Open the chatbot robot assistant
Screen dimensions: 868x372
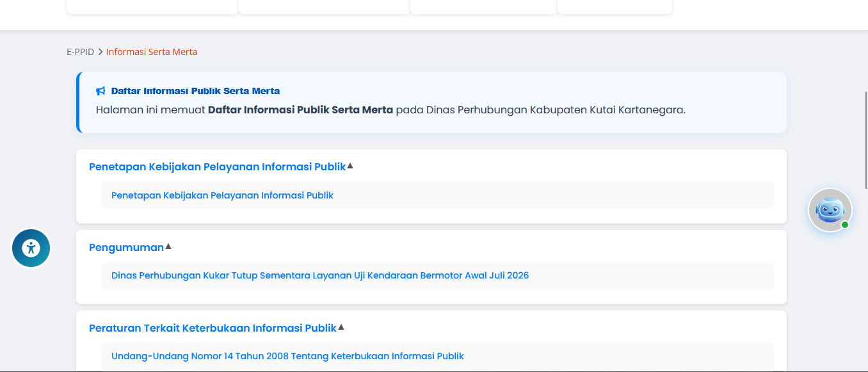pyautogui.click(x=830, y=209)
